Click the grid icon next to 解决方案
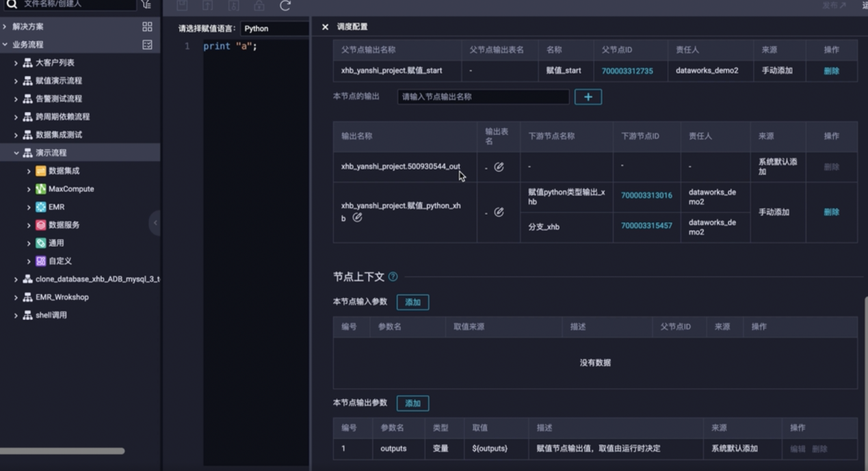Image resolution: width=868 pixels, height=471 pixels. tap(147, 27)
